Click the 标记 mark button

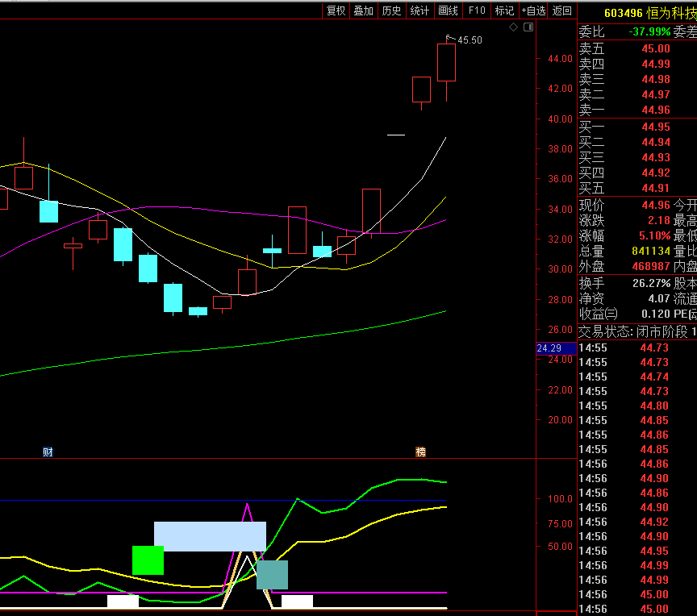pyautogui.click(x=504, y=10)
